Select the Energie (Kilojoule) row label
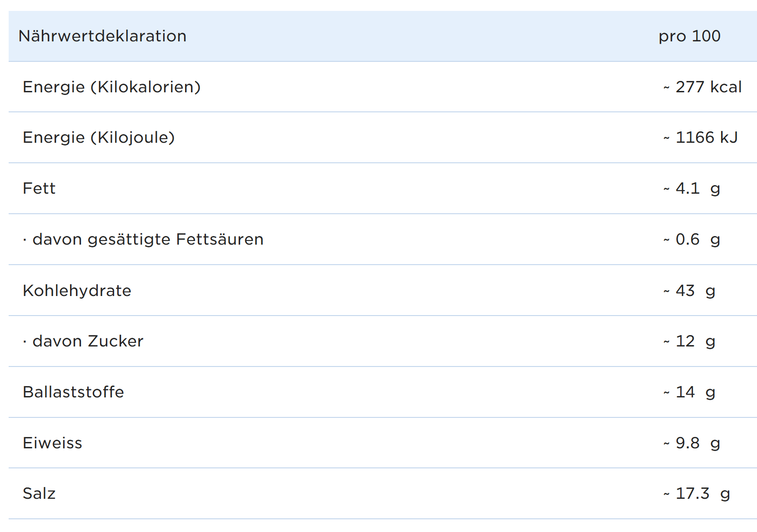This screenshot has height=532, width=757. click(99, 137)
